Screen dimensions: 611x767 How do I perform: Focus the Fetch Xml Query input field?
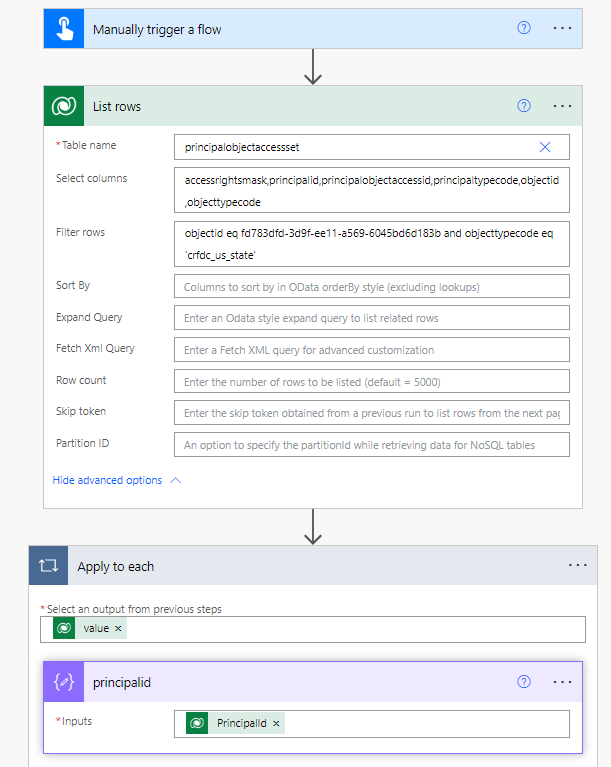[x=372, y=350]
